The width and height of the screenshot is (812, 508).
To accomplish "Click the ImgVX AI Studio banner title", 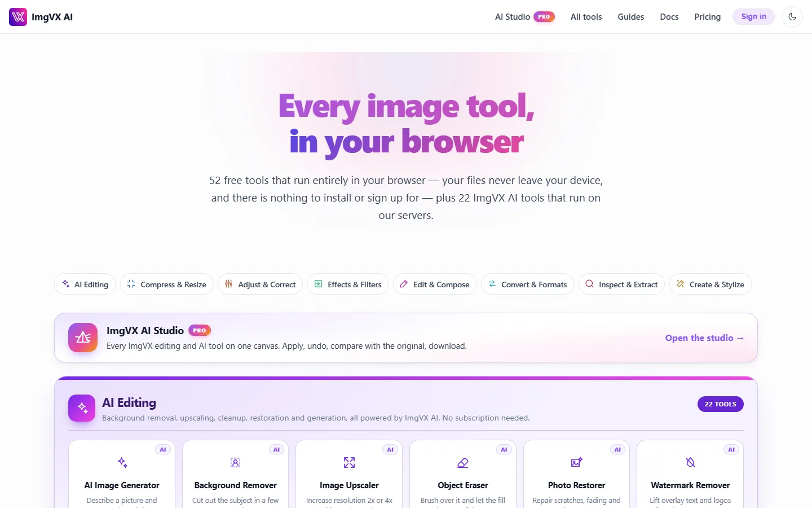I will [x=145, y=331].
